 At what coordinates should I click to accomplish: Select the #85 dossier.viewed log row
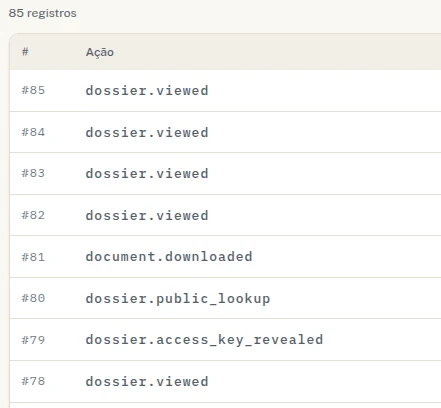click(x=225, y=91)
